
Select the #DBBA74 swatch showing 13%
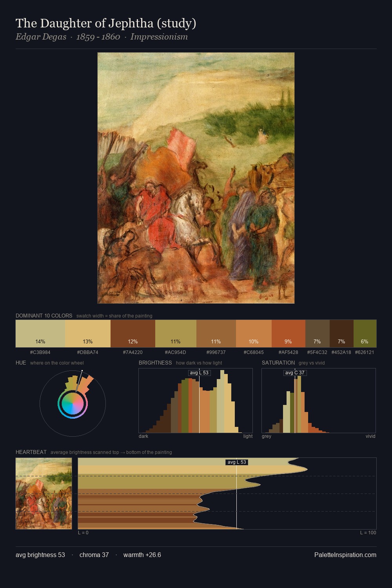click(x=88, y=334)
